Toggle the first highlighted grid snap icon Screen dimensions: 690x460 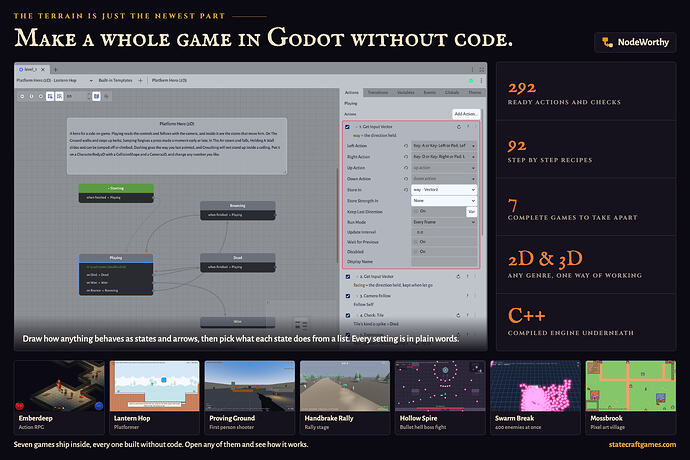tap(50, 96)
